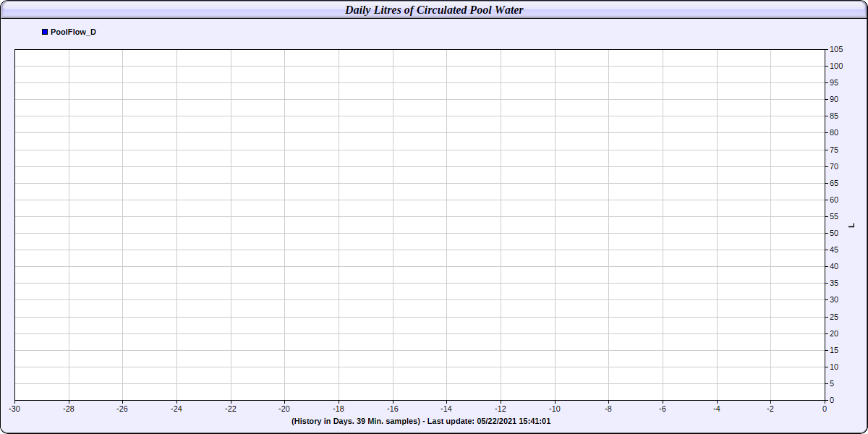This screenshot has width=868, height=434.
Task: Click the y-axis value 100
Action: 836,66
